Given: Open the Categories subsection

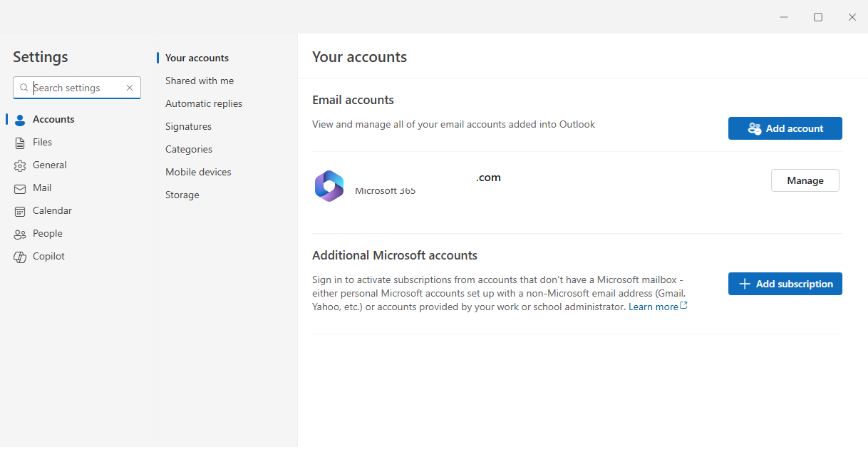Looking at the screenshot, I should [x=189, y=149].
